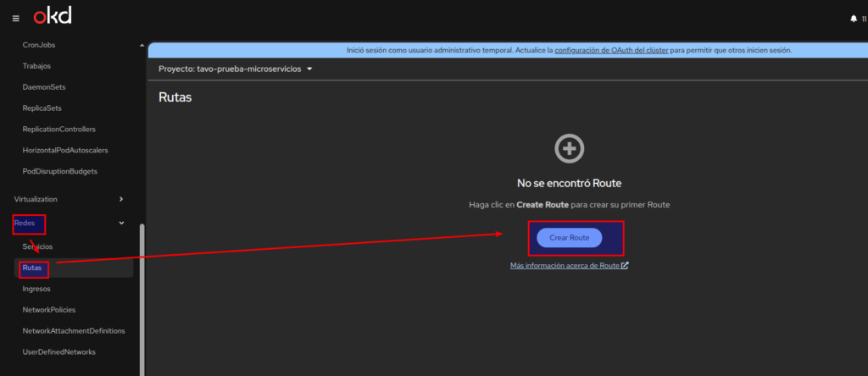Open NetworkAttachmentDefinitions page
The width and height of the screenshot is (868, 376).
tap(74, 331)
